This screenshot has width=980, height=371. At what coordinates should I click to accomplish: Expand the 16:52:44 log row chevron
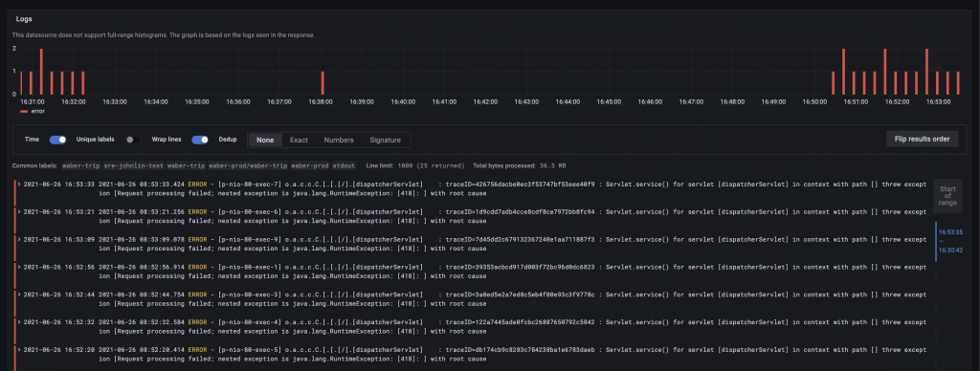[19, 295]
